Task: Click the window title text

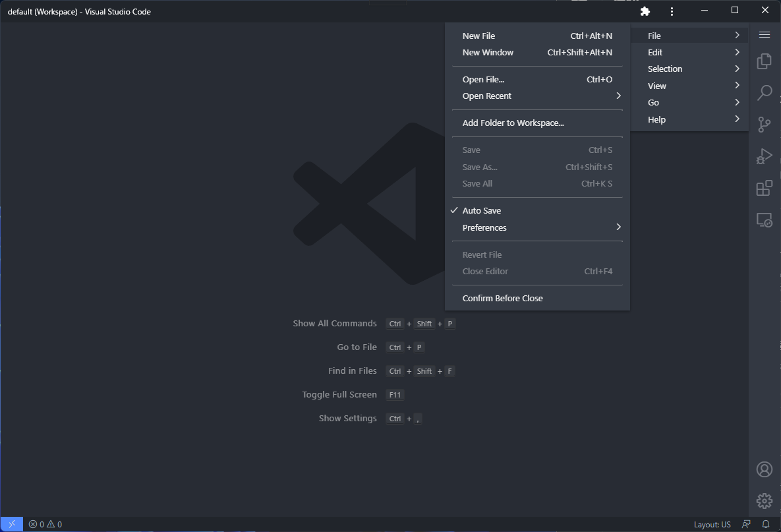Action: pos(79,11)
